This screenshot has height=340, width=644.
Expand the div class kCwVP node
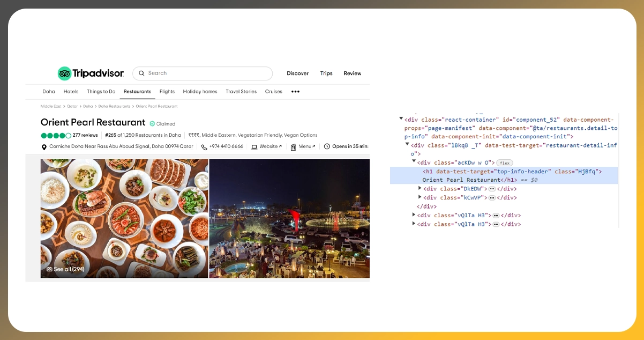point(420,197)
